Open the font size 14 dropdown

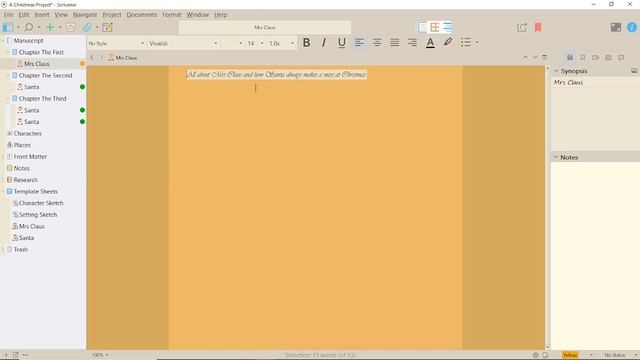point(255,43)
